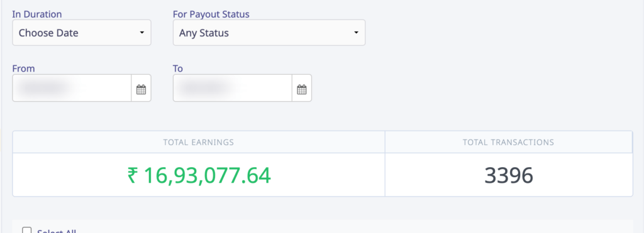Focus the From date input field
Image resolution: width=644 pixels, height=233 pixels.
point(72,88)
